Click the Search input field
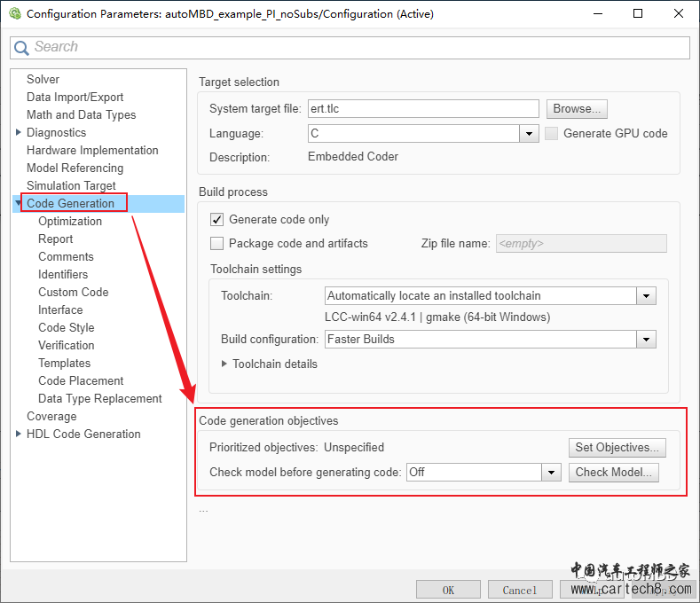 350,47
